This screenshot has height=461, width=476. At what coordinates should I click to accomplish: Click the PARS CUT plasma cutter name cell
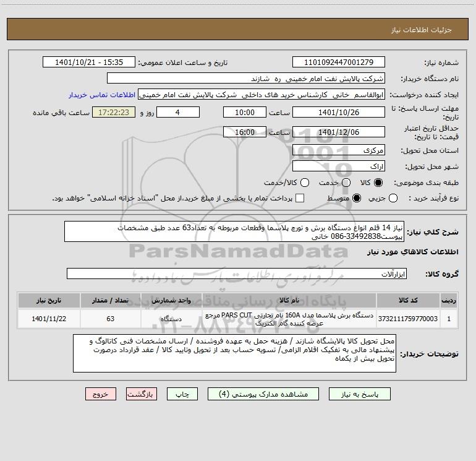coord(289,319)
